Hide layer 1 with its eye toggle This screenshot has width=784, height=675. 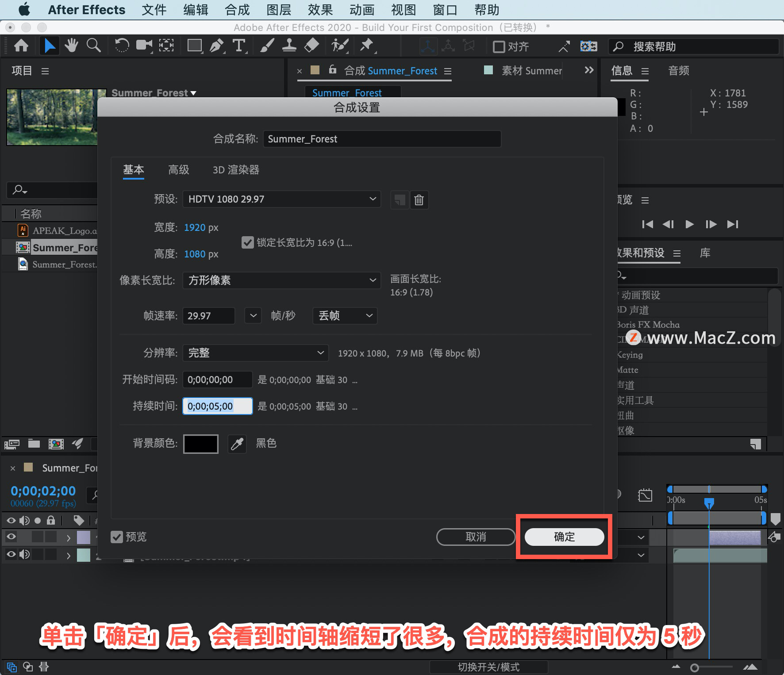click(12, 537)
